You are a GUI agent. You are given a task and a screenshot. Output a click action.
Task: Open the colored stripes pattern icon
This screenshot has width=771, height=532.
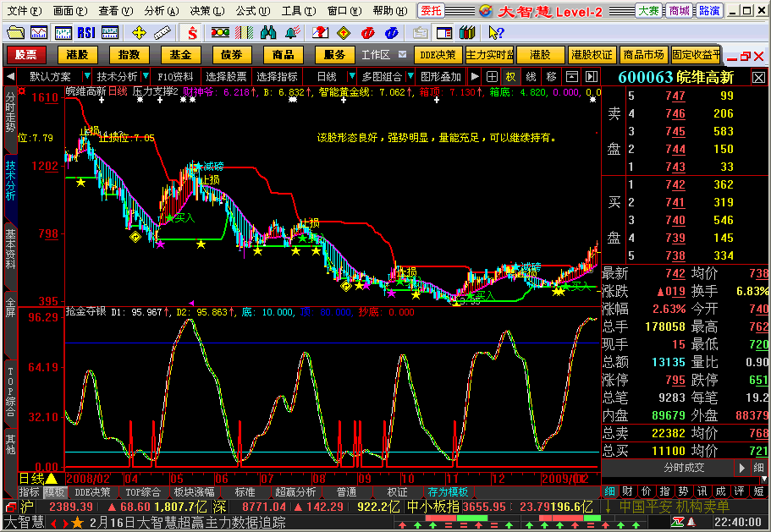point(245,33)
